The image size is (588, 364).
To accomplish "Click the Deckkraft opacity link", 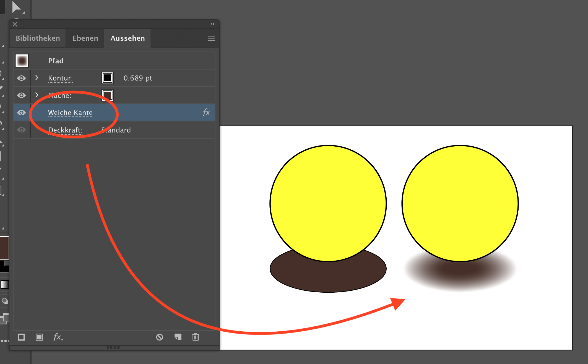I will tap(65, 130).
